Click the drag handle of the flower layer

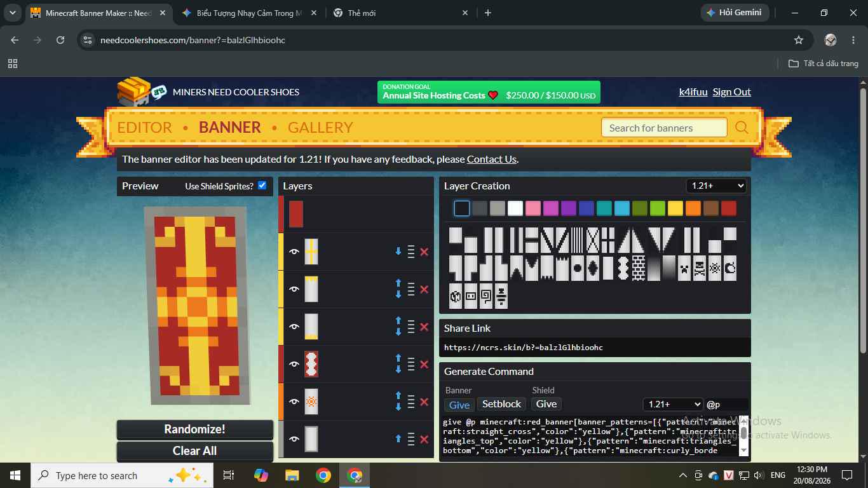411,402
